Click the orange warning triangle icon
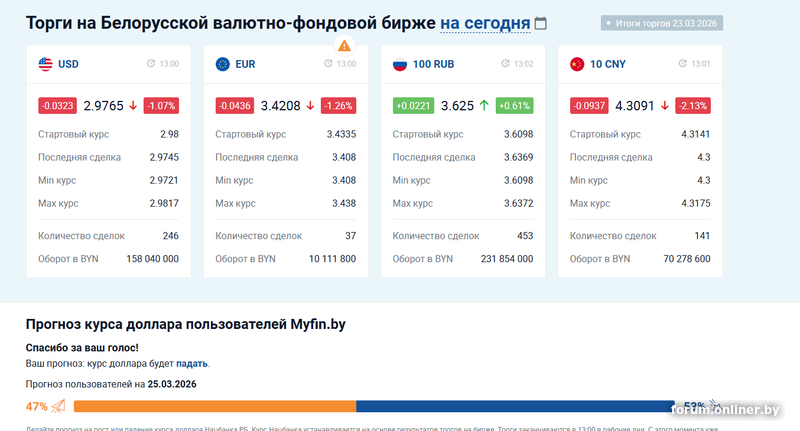 [344, 46]
